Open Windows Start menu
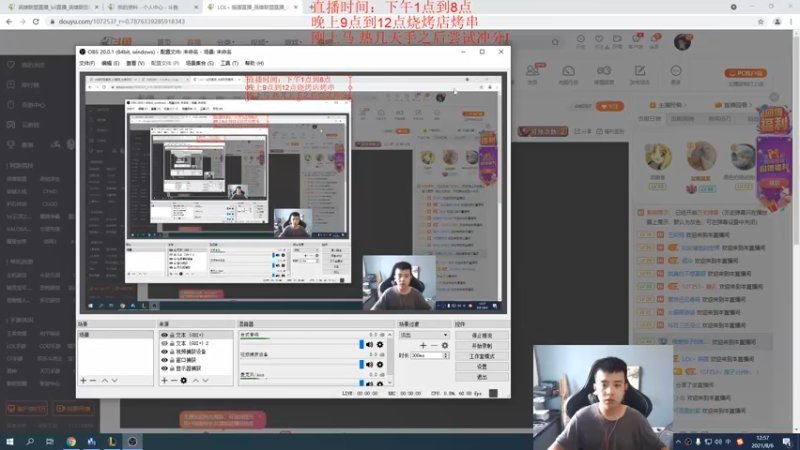The width and height of the screenshot is (800, 450). point(10,441)
